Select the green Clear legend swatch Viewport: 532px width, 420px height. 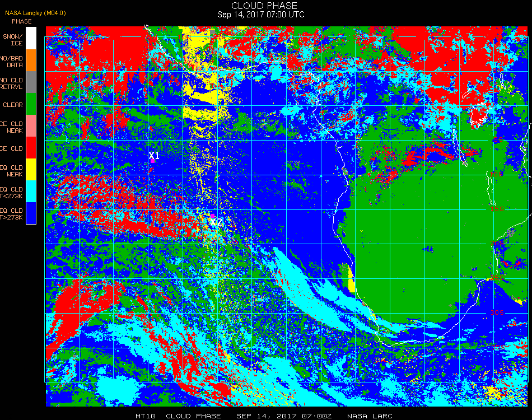coord(31,104)
